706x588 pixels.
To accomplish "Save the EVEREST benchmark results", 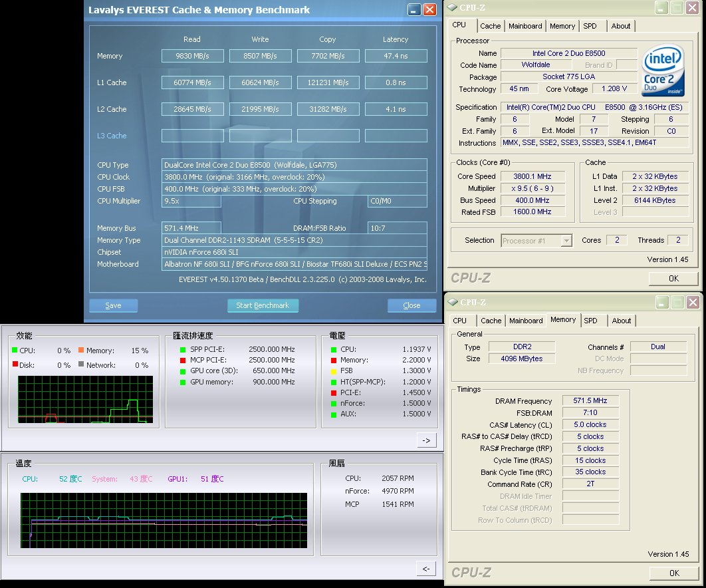I will [114, 305].
